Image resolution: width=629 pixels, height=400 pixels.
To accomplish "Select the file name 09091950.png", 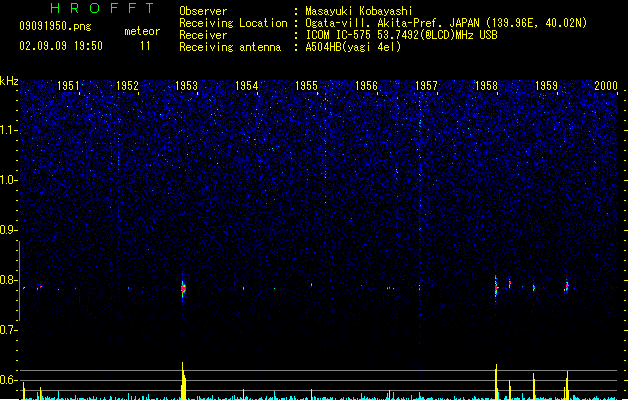I will 55,26.
